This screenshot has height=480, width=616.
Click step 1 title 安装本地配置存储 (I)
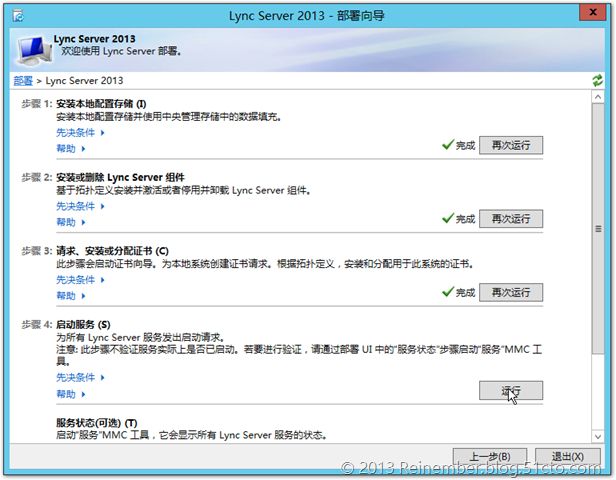tap(101, 104)
